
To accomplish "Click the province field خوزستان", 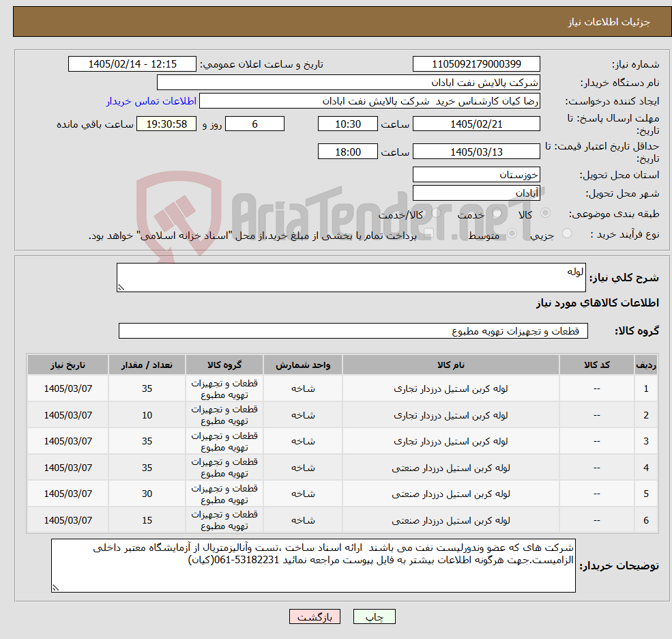I will 476,175.
